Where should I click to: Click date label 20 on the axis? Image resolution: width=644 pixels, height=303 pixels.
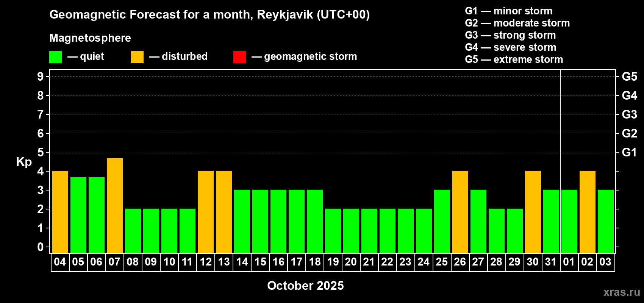(351, 262)
